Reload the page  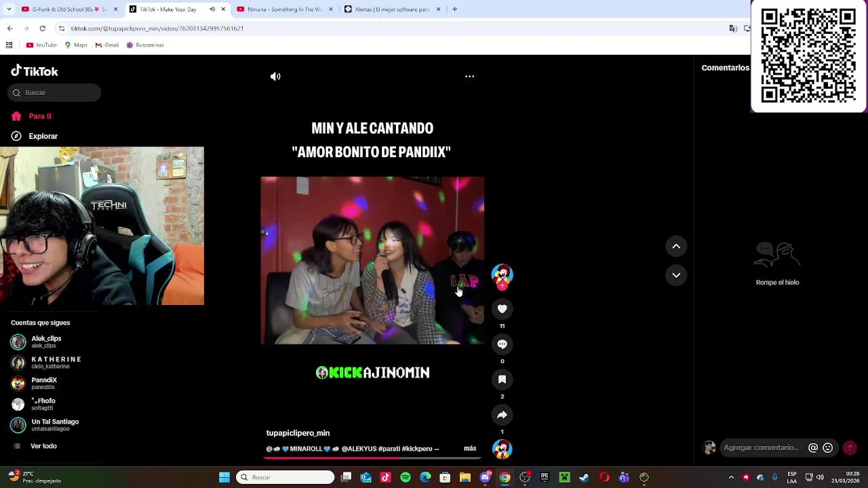click(x=42, y=28)
